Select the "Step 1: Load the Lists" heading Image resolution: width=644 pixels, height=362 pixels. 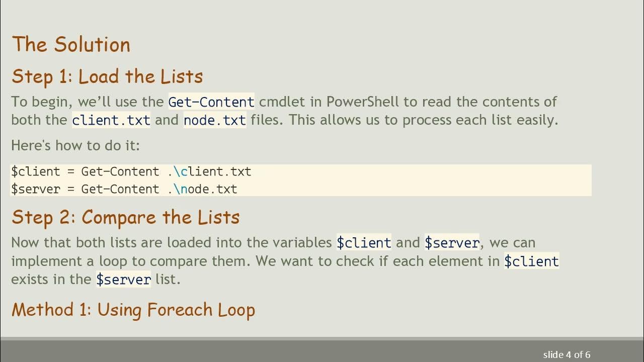tap(107, 76)
